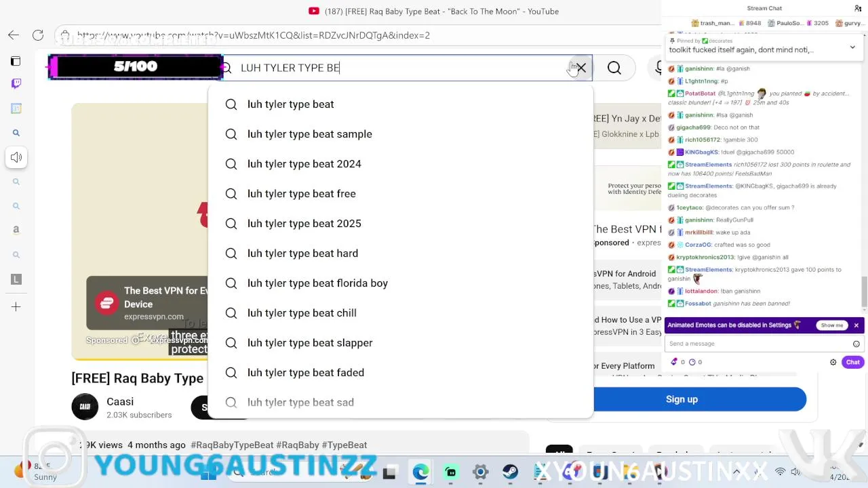Choose suggestion "luh tyler type beat faded"

pyautogui.click(x=401, y=373)
